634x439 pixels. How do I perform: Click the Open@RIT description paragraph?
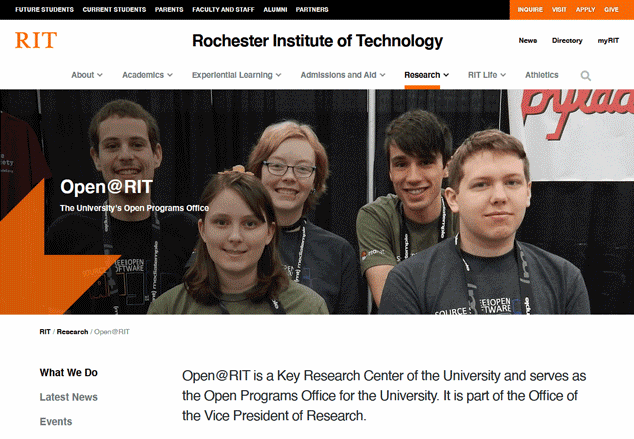pyautogui.click(x=384, y=395)
